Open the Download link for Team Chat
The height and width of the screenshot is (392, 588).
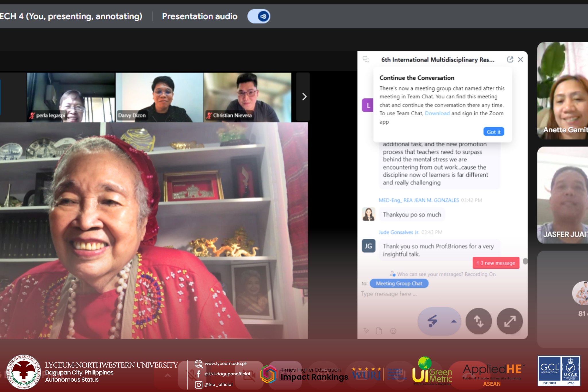[x=437, y=113]
